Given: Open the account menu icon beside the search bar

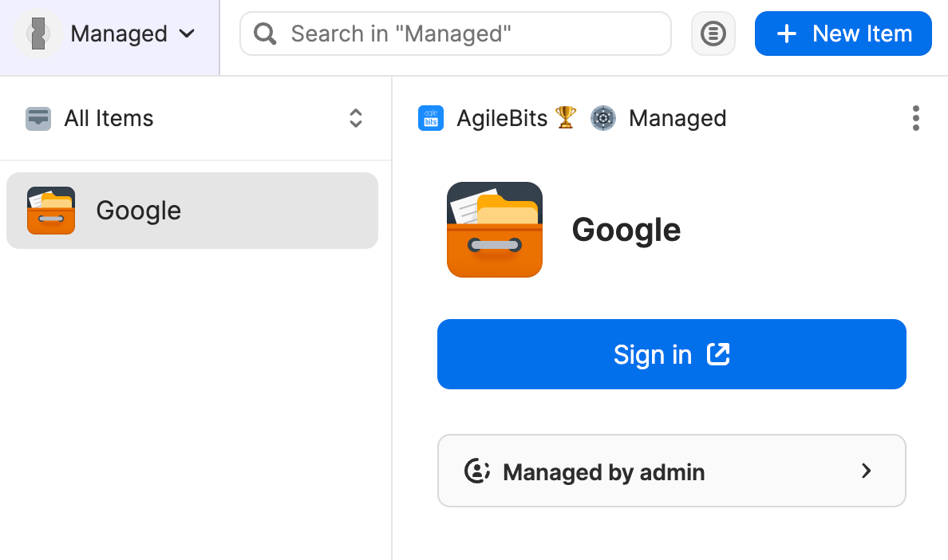Looking at the screenshot, I should coord(713,33).
